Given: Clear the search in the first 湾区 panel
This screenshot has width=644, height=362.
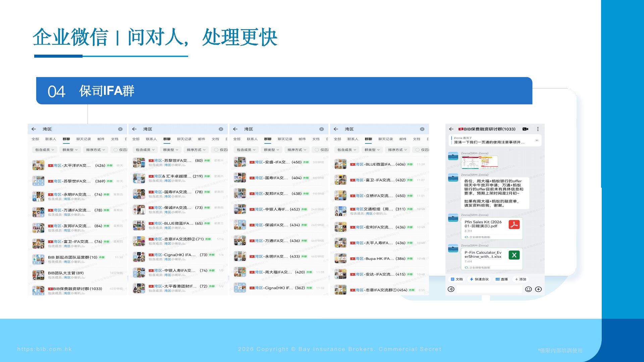Looking at the screenshot, I should [120, 129].
